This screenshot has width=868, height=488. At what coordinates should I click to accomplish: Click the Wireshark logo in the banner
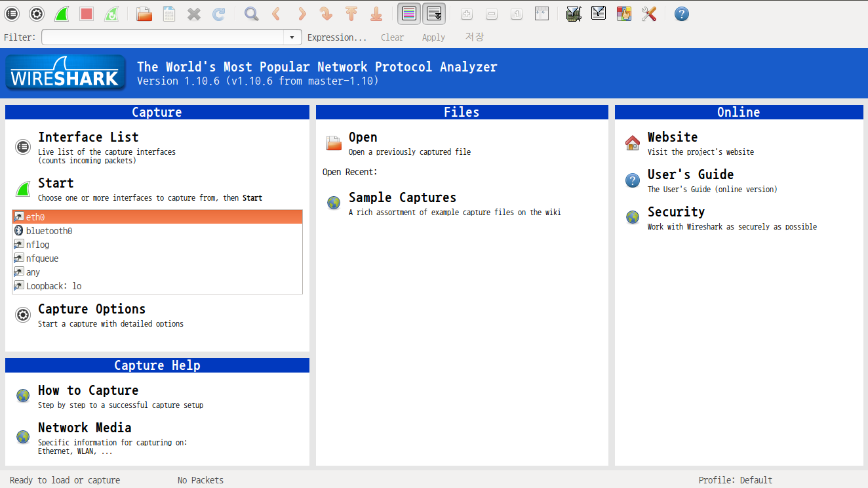(66, 73)
